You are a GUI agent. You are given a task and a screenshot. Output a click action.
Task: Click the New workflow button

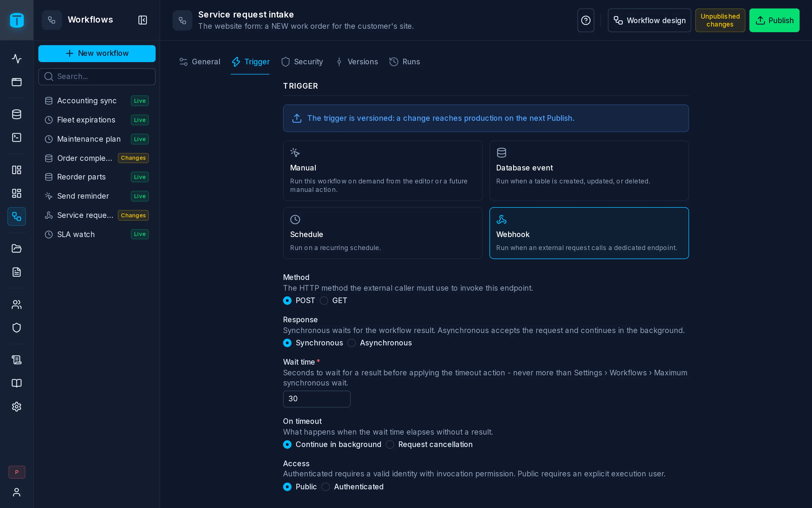[x=97, y=53]
